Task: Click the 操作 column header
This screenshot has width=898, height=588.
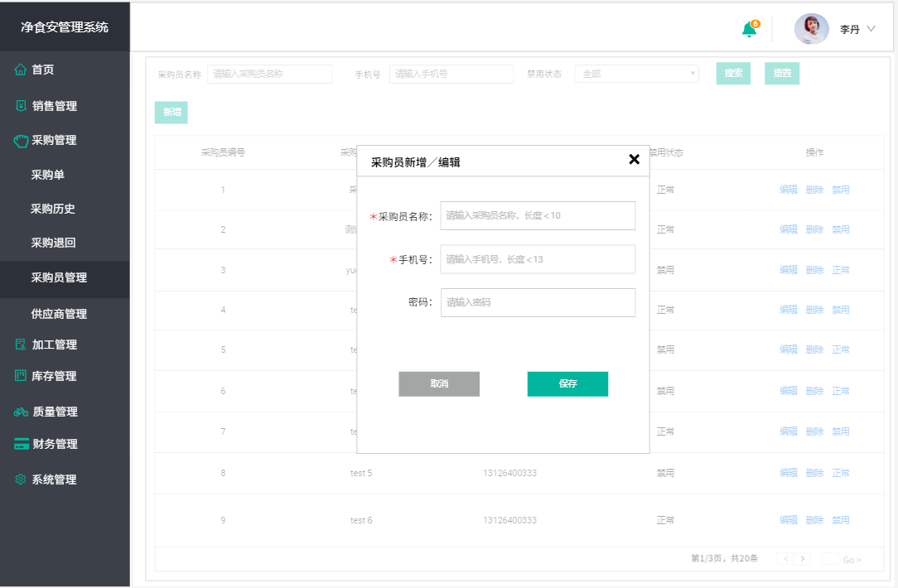Action: [814, 152]
